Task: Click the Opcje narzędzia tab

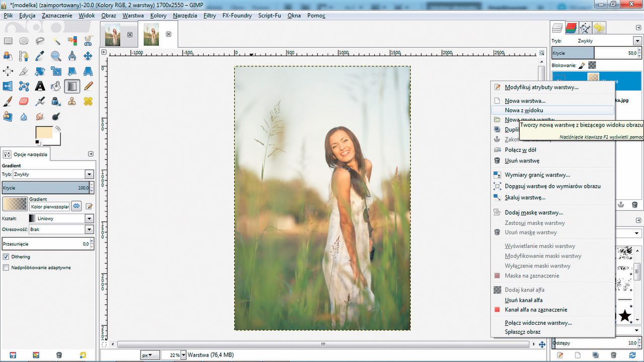Action: (25, 154)
